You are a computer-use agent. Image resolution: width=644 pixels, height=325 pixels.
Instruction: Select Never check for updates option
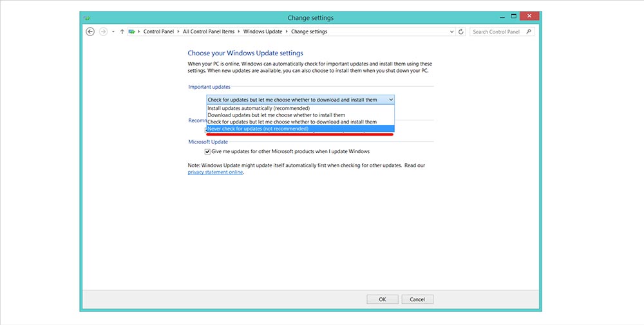click(x=300, y=129)
